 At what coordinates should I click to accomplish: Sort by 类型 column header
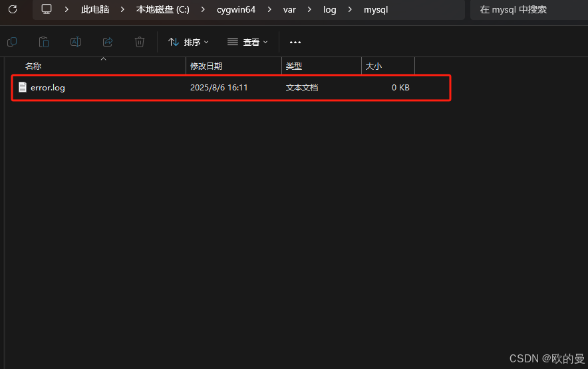[321, 66]
